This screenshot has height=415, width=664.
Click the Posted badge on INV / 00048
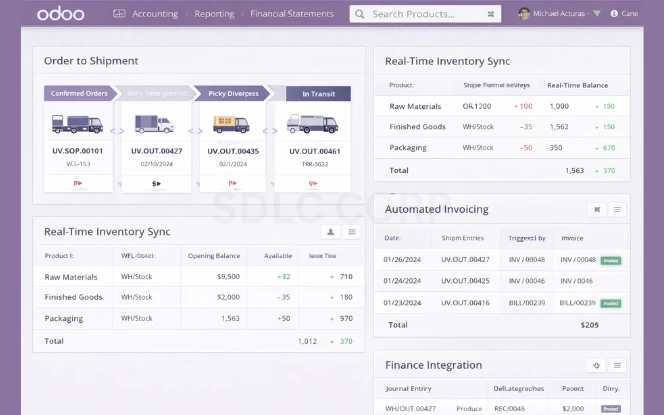click(611, 260)
